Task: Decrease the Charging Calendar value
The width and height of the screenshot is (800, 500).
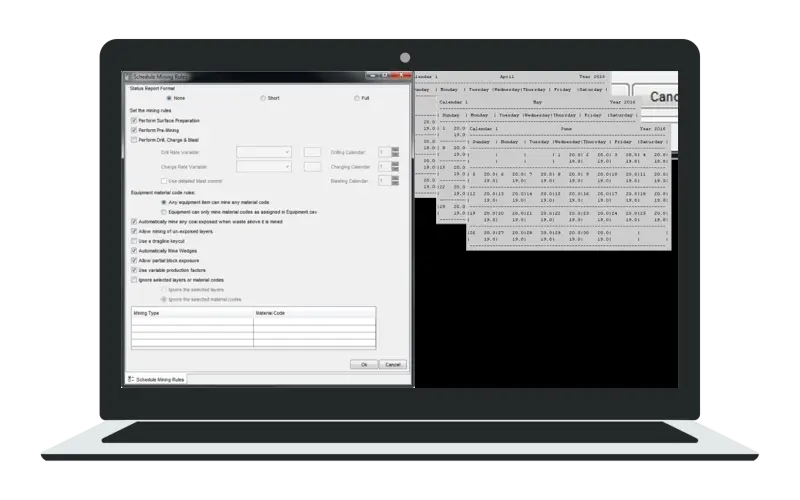Action: tap(395, 169)
